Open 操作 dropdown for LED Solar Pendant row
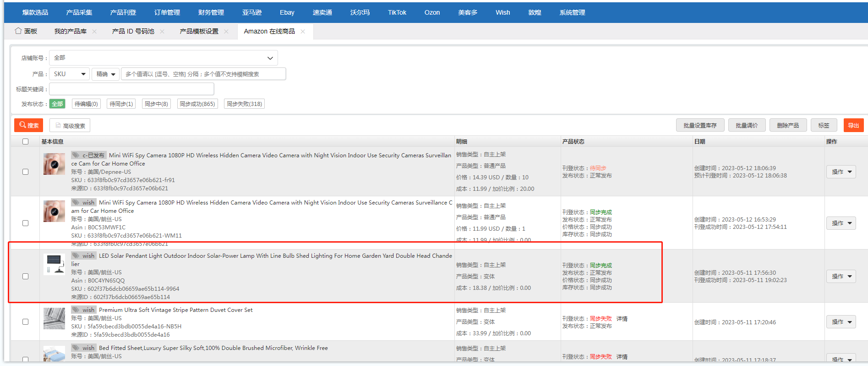Screen dimensions: 868x366 coord(841,276)
